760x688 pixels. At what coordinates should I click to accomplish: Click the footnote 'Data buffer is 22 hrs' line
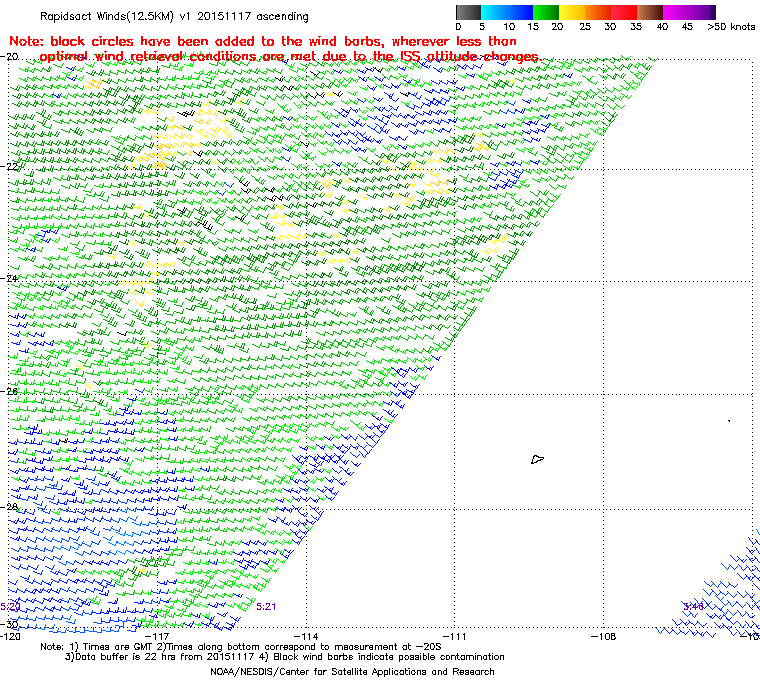[x=285, y=657]
